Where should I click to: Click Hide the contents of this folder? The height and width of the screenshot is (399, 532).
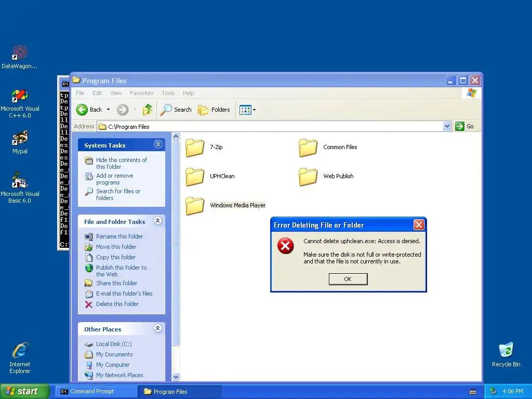click(122, 163)
